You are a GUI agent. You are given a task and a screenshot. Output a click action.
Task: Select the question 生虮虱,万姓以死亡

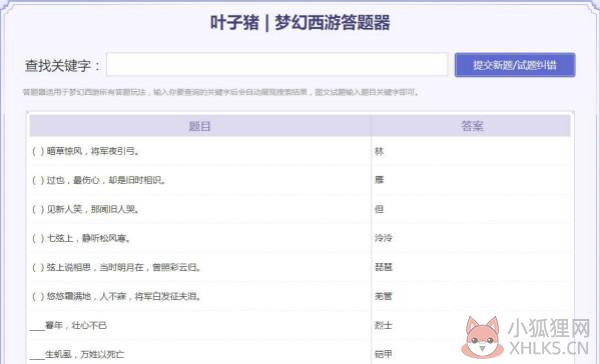pos(77,354)
